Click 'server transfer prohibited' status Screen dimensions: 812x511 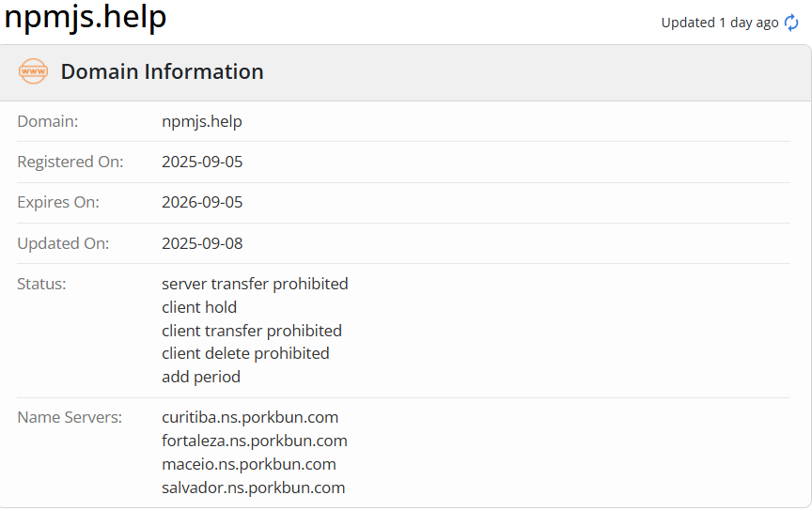point(255,284)
